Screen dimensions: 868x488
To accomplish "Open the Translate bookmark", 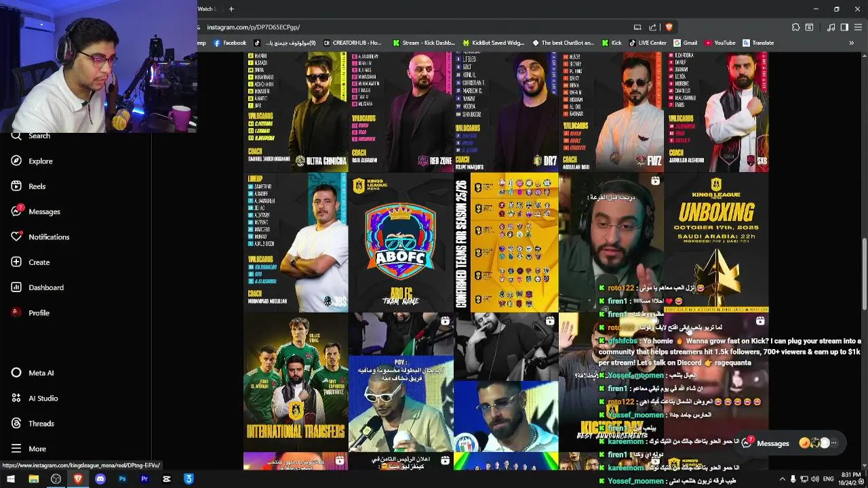I will click(x=758, y=43).
